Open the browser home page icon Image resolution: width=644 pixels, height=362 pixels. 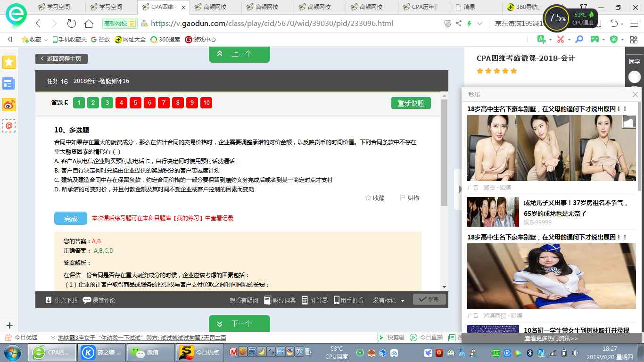(89, 24)
